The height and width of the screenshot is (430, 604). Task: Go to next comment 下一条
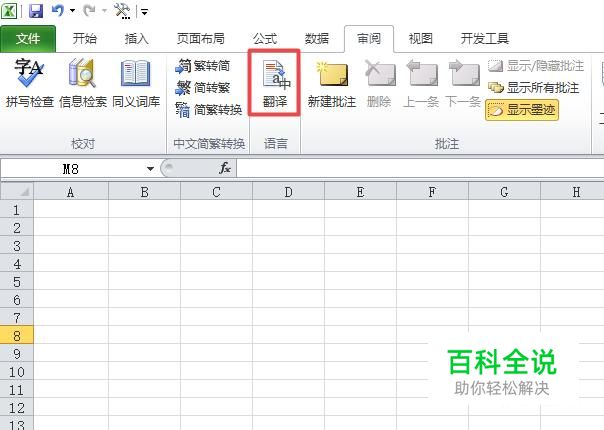463,83
